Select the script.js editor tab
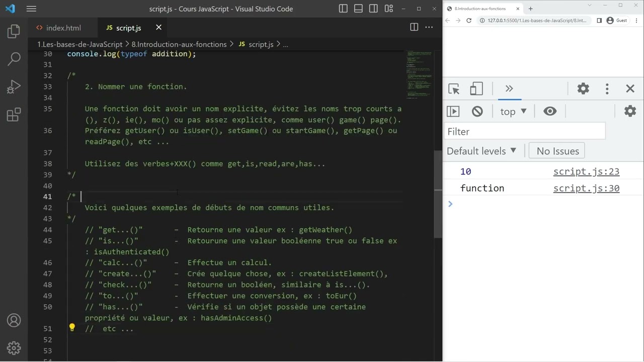The image size is (644, 362). click(129, 28)
